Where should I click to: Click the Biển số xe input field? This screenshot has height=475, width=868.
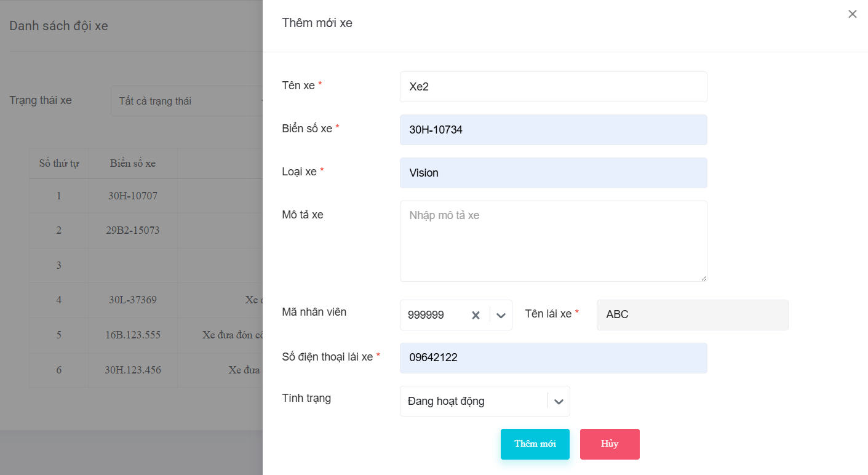point(553,130)
